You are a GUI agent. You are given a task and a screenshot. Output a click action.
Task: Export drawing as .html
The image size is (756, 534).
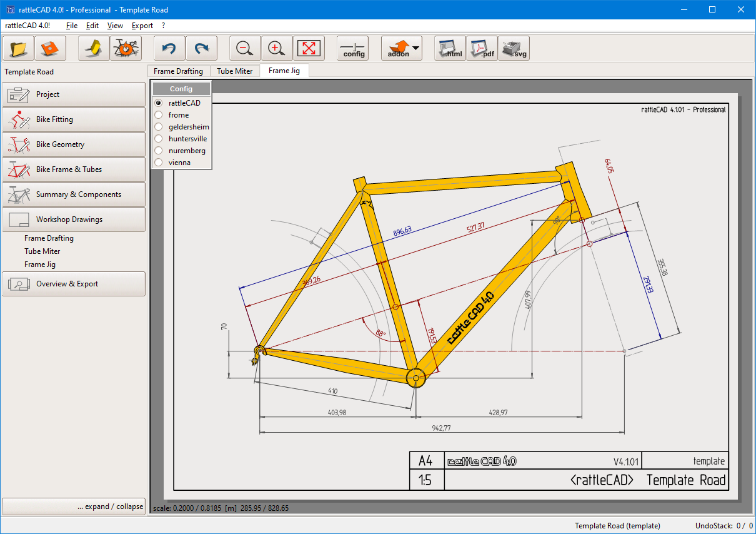(450, 48)
